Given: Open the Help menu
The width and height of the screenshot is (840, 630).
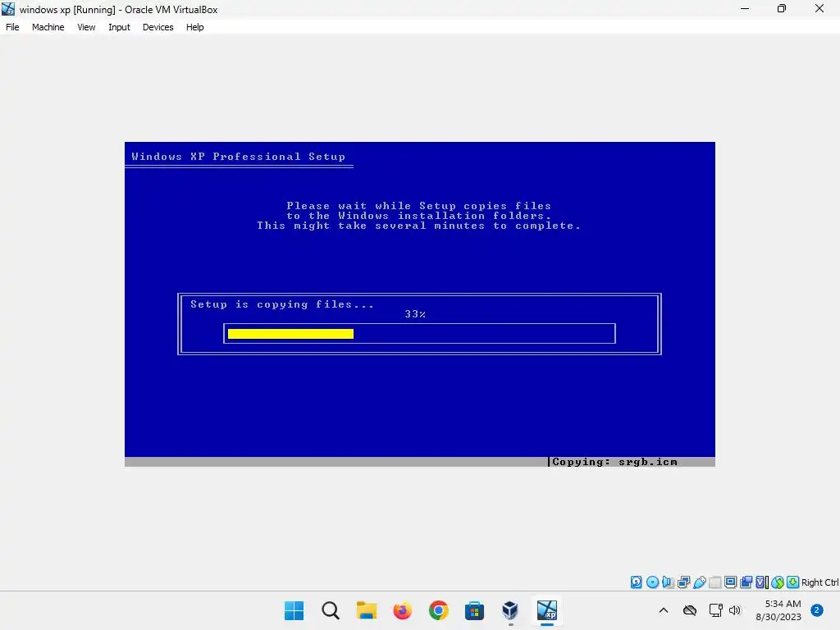Looking at the screenshot, I should pos(195,27).
